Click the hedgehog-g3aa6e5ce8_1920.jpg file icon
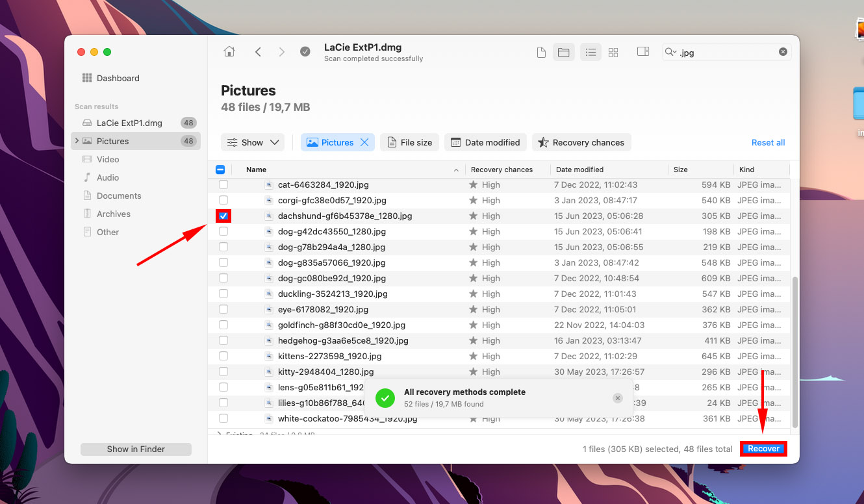Image resolution: width=864 pixels, height=504 pixels. [269, 340]
